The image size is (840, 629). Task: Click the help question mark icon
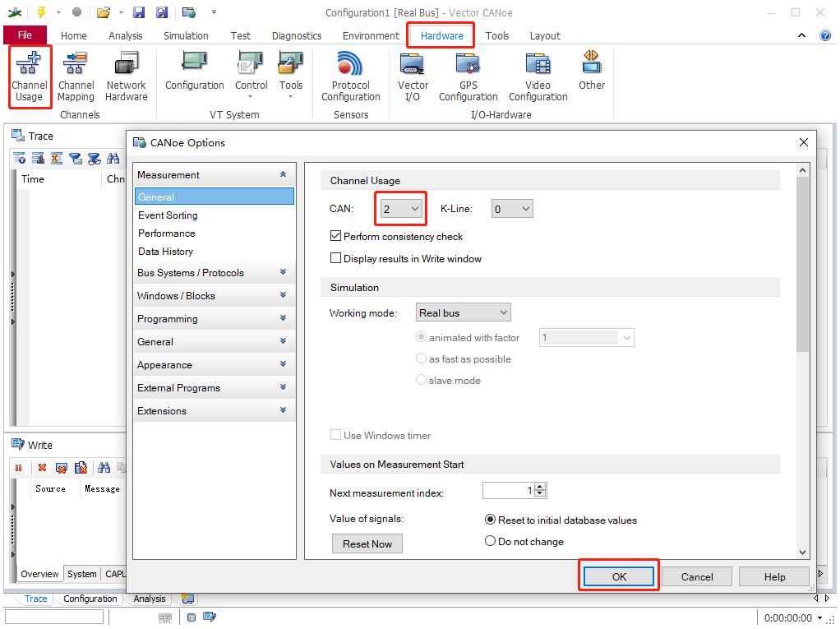[x=825, y=35]
